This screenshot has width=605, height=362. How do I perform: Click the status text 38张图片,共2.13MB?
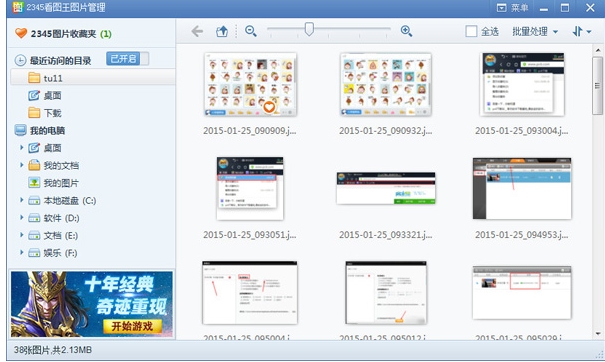coord(53,350)
